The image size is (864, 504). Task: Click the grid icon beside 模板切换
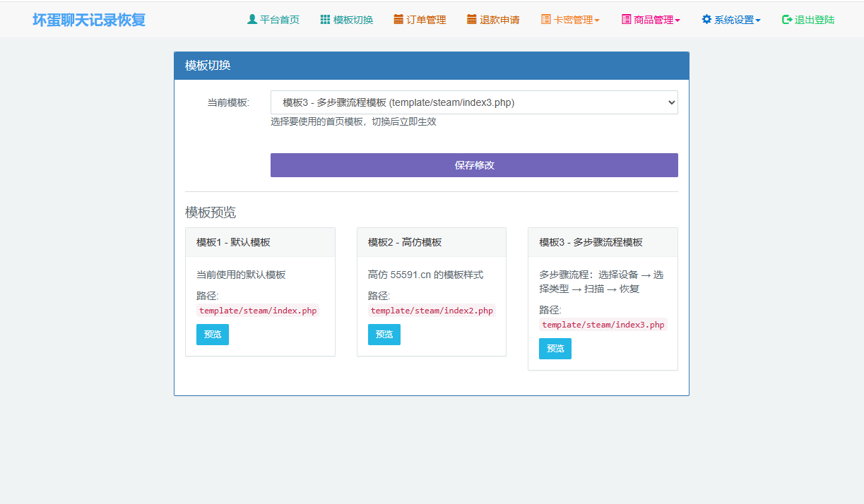[x=325, y=20]
